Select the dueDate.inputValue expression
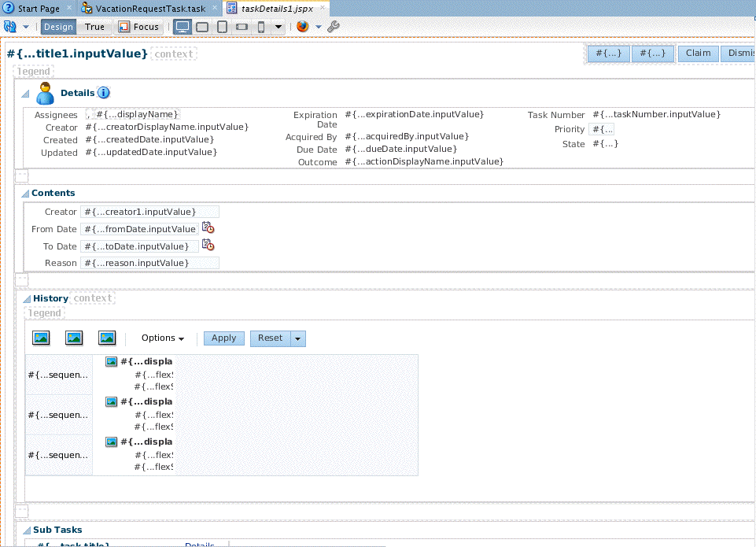Image resolution: width=756 pixels, height=547 pixels. [x=400, y=149]
